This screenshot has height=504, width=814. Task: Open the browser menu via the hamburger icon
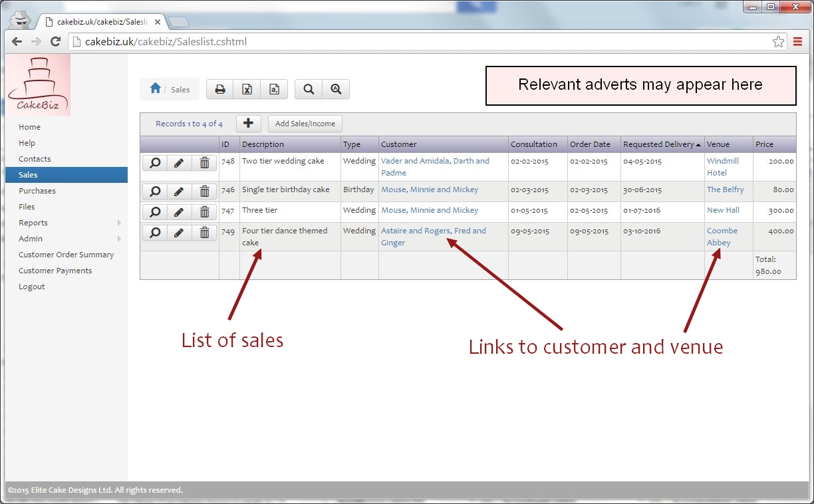tap(797, 41)
